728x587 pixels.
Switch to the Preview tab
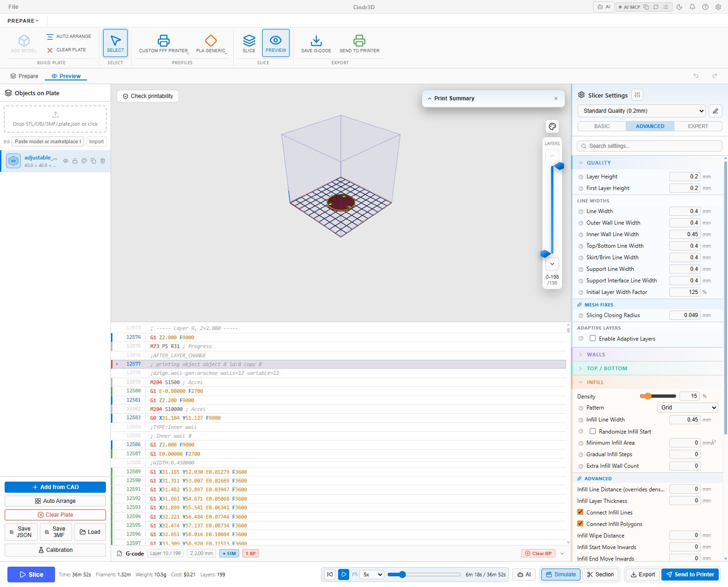66,76
